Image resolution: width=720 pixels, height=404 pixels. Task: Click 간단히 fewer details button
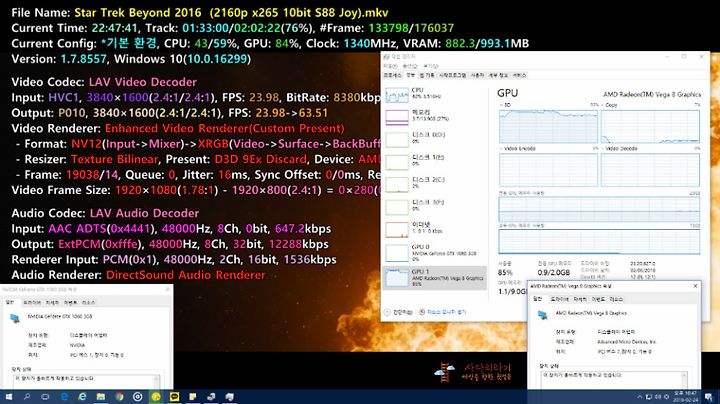[x=399, y=312]
